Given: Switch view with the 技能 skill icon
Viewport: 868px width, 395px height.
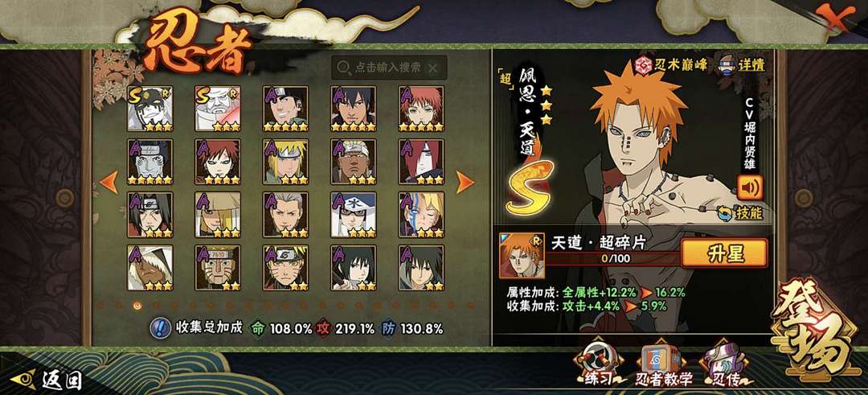Looking at the screenshot, I should click(724, 212).
